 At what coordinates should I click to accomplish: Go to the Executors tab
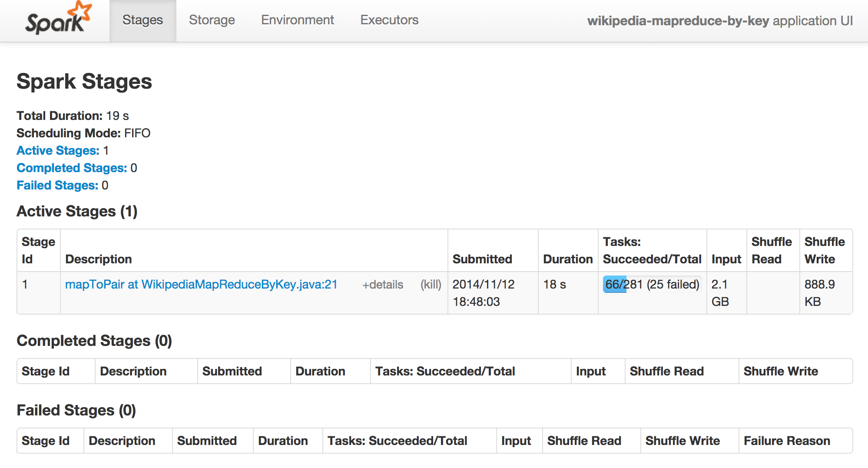[x=389, y=20]
